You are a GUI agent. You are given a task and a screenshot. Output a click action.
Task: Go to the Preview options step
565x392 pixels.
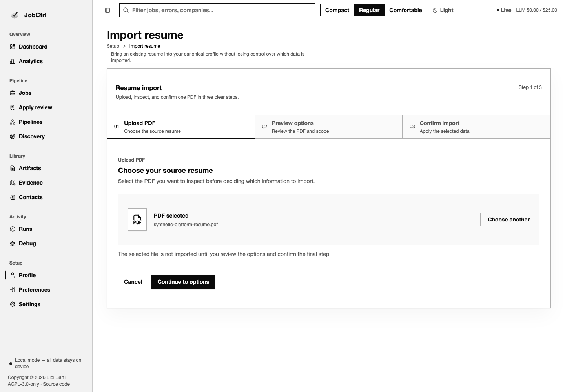[x=328, y=127]
